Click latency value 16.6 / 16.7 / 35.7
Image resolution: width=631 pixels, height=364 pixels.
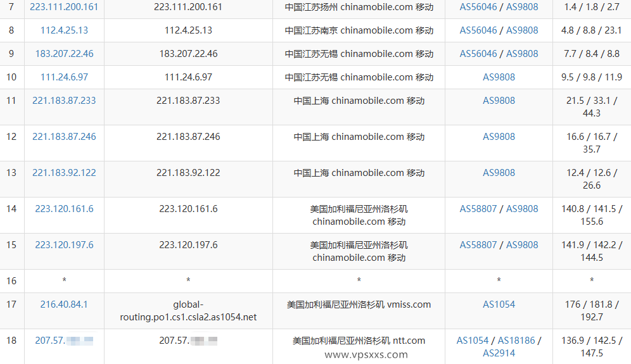click(x=592, y=143)
